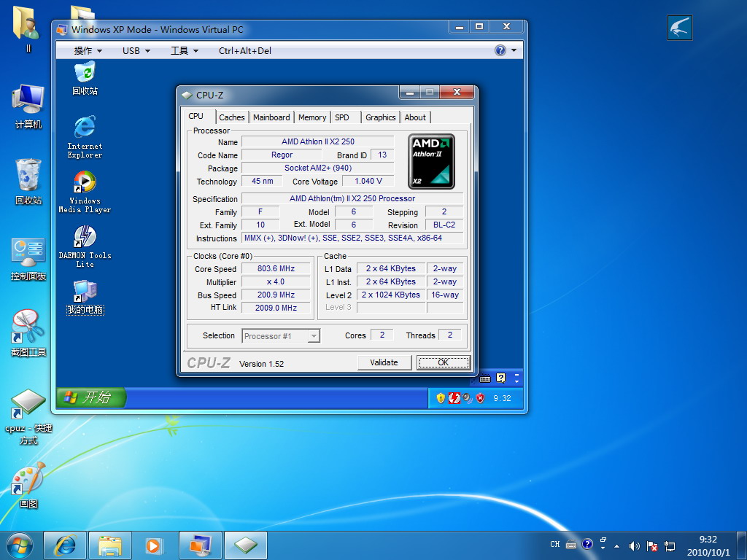Click the Validate button in CPU-Z
The width and height of the screenshot is (747, 560).
pyautogui.click(x=384, y=362)
